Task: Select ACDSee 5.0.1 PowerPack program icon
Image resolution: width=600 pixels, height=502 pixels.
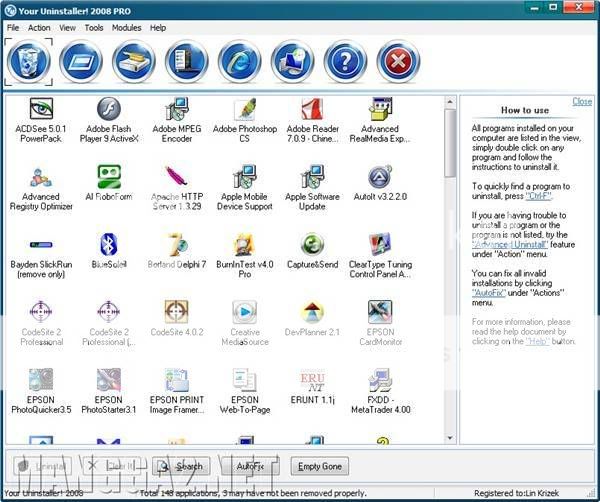Action: (41, 109)
